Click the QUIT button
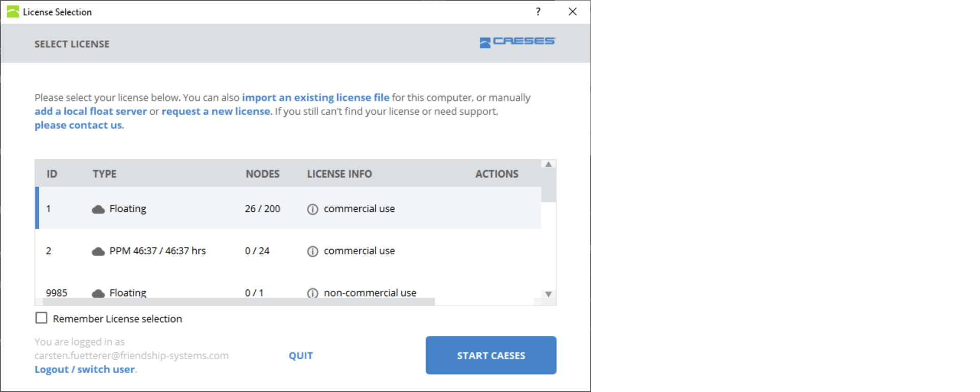 click(x=301, y=356)
